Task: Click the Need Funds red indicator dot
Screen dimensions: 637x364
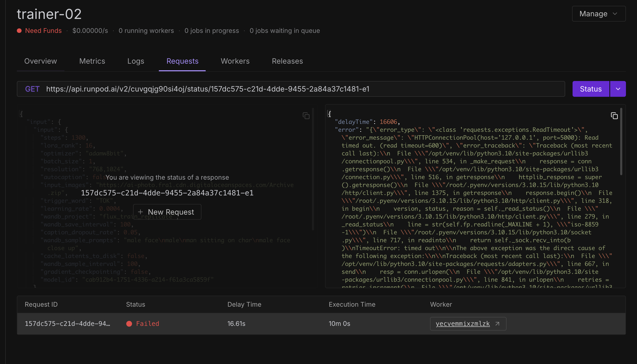Action: tap(19, 31)
